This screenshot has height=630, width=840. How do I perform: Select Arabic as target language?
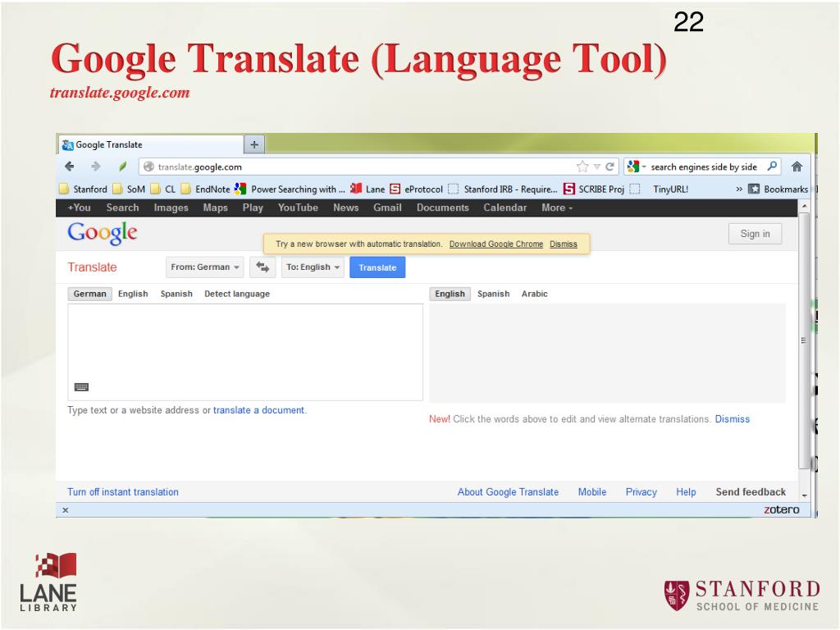coord(535,294)
